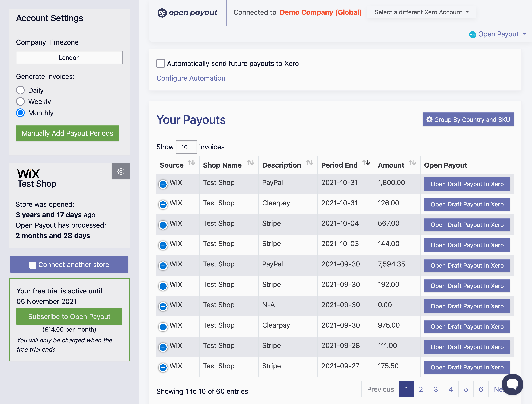The image size is (532, 404).
Task: Open the chat support bubble
Action: tap(512, 384)
